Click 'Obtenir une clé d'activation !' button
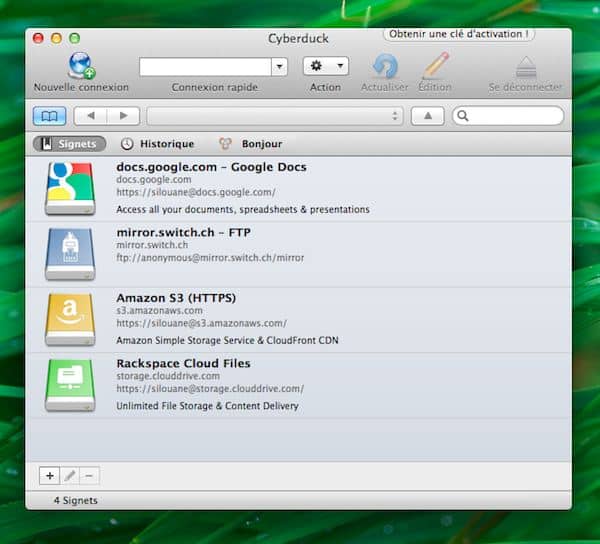The width and height of the screenshot is (600, 544). pyautogui.click(x=459, y=34)
